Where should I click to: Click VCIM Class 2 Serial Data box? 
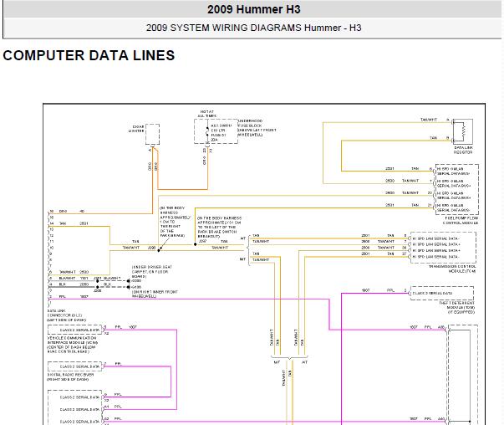tap(74, 330)
